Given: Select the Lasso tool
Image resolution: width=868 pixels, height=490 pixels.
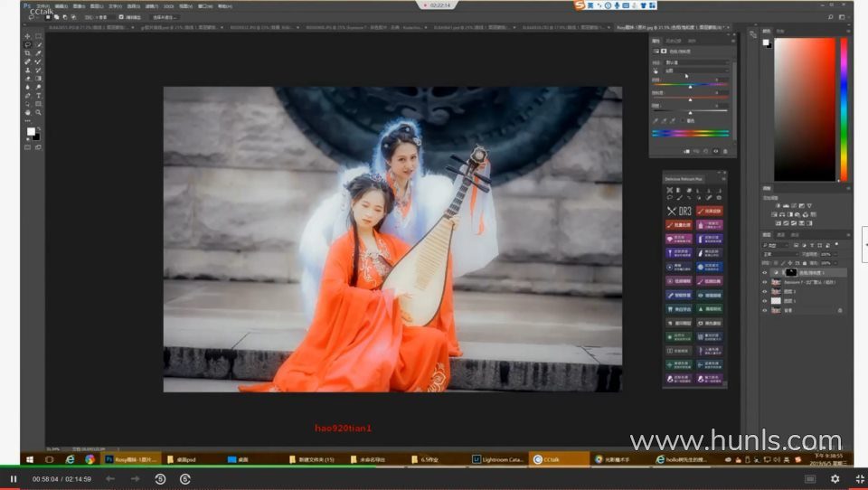Looking at the screenshot, I should pyautogui.click(x=28, y=44).
